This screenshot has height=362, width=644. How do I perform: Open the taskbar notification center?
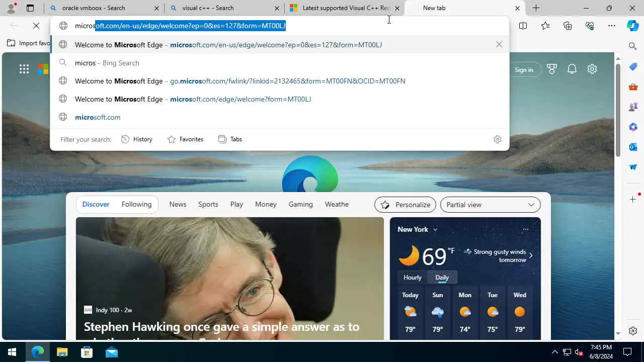click(627, 352)
